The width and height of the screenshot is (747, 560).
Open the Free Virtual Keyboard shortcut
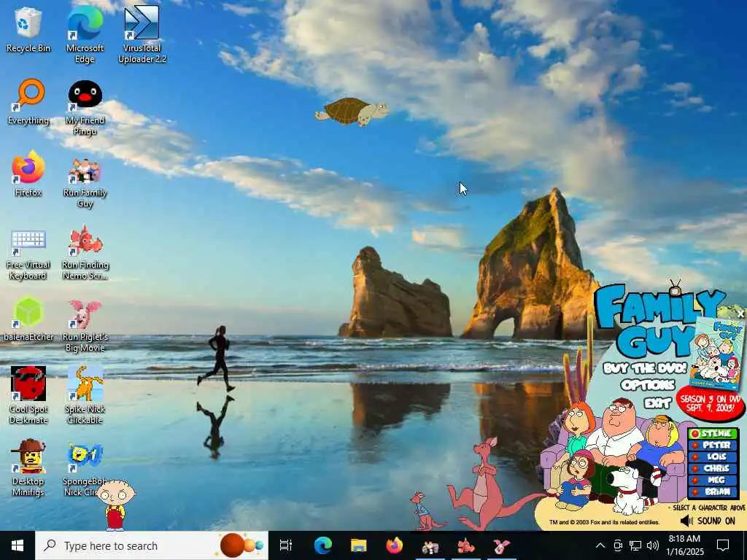(28, 254)
